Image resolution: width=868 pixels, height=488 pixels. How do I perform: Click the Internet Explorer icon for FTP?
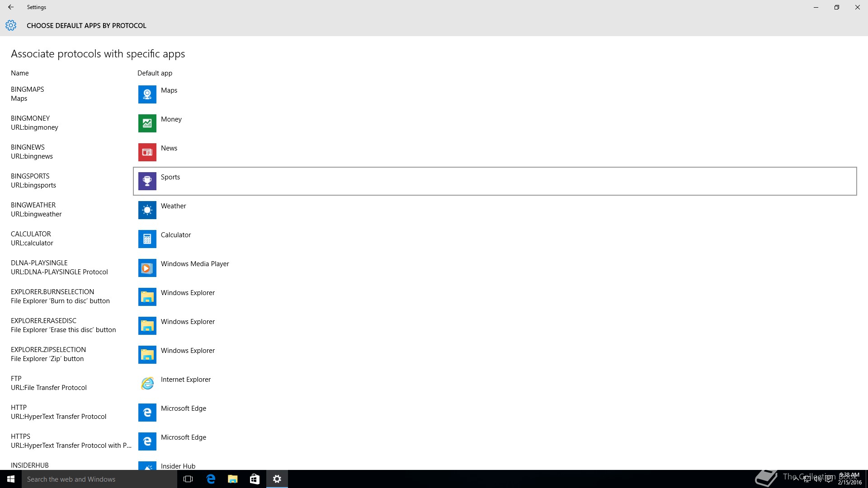pos(147,384)
